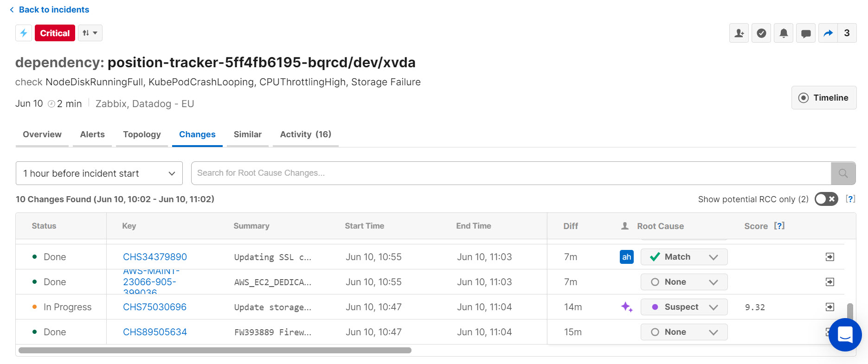The image size is (868, 364).
Task: Navigate Back to incidents
Action: [49, 9]
